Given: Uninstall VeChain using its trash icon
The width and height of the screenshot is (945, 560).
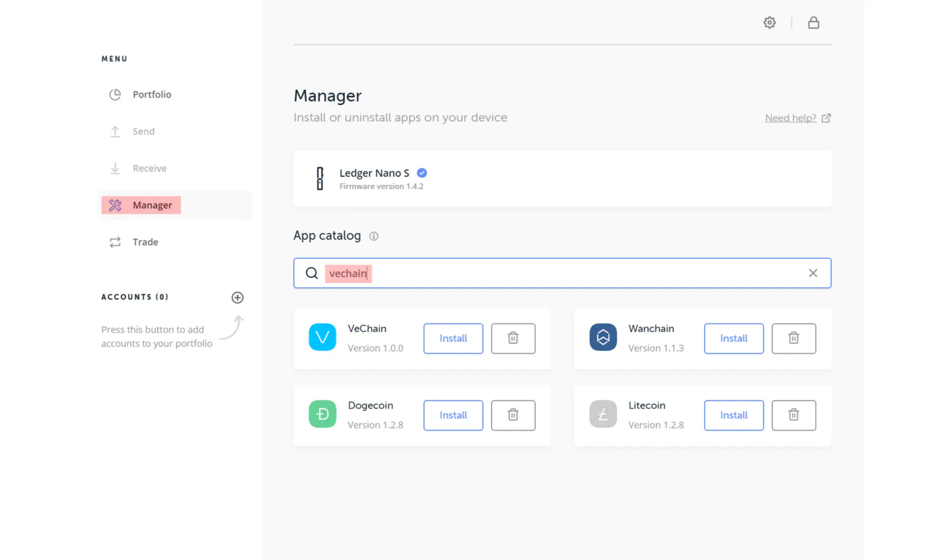Looking at the screenshot, I should (x=513, y=338).
